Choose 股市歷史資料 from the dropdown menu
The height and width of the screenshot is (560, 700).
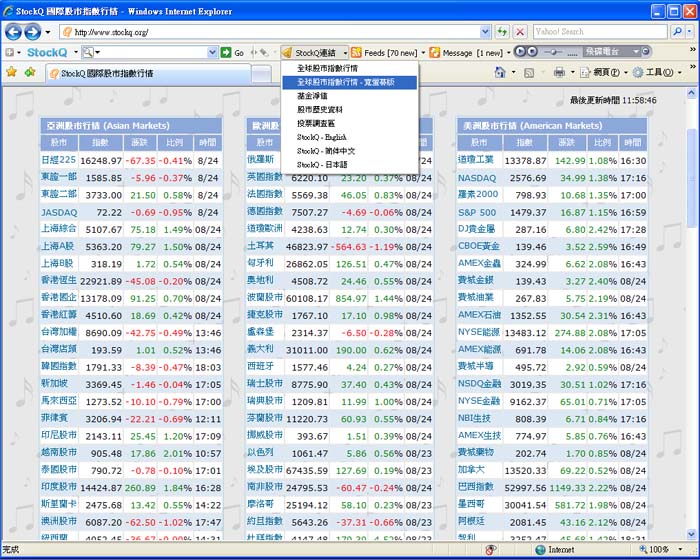350,110
